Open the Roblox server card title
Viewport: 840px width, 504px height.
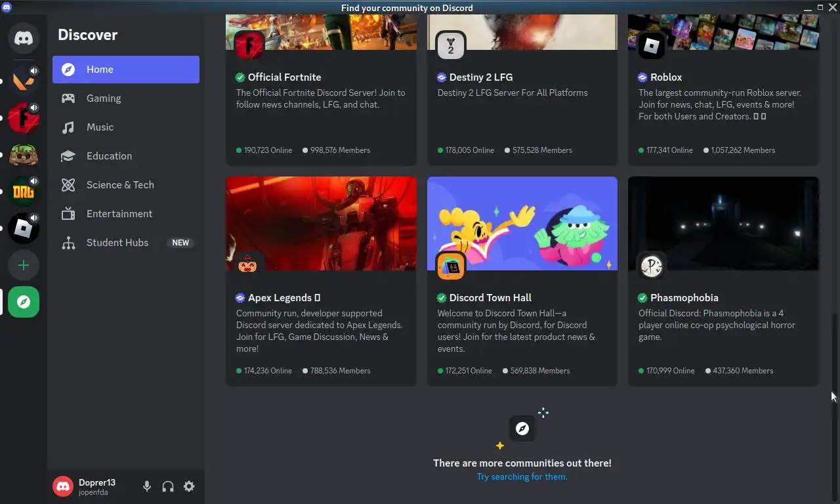point(666,77)
